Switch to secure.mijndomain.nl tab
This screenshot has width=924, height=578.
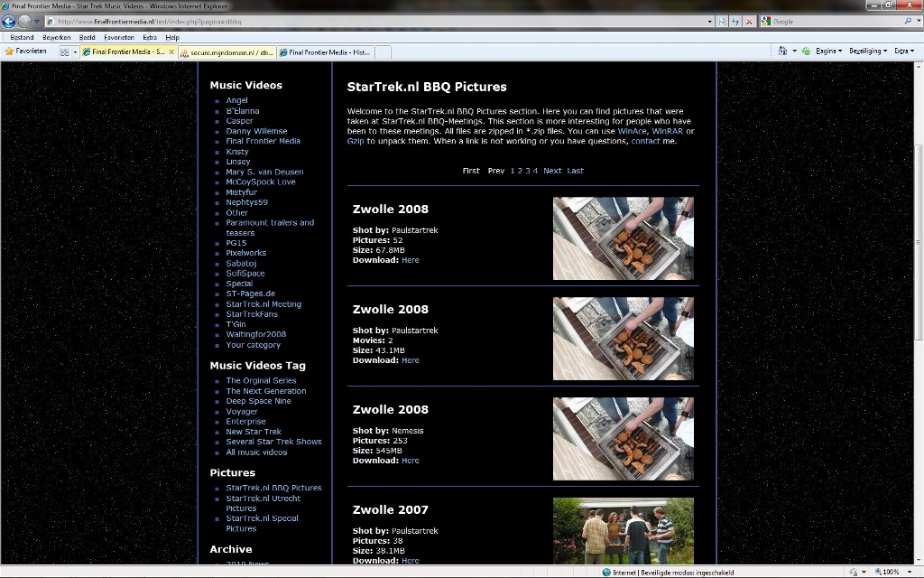click(x=226, y=52)
